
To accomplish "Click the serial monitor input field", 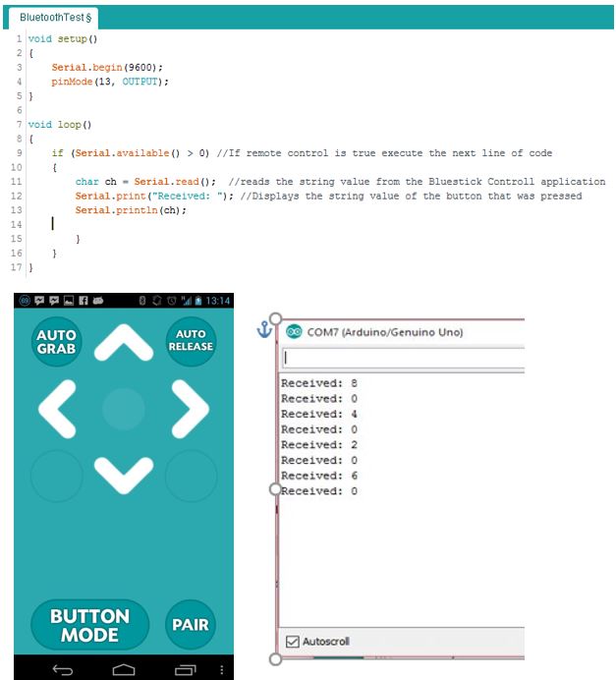I will (x=403, y=359).
